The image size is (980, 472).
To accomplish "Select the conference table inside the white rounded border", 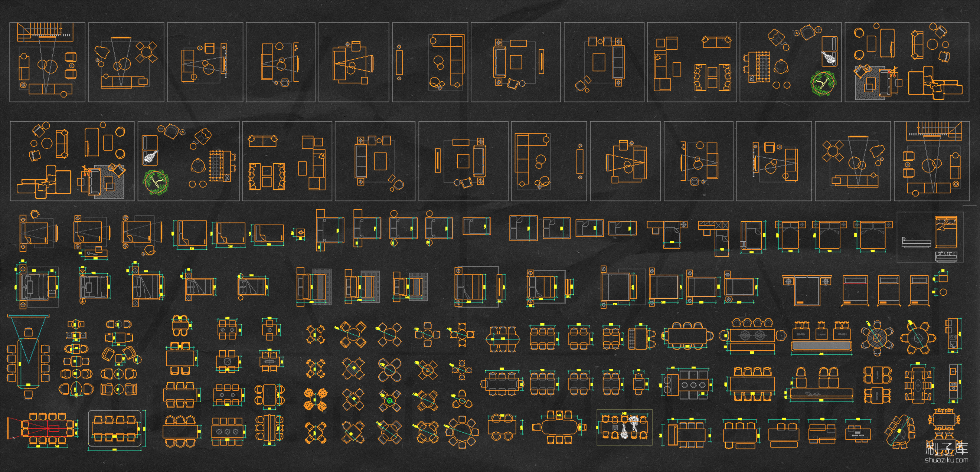I will pos(114,429).
